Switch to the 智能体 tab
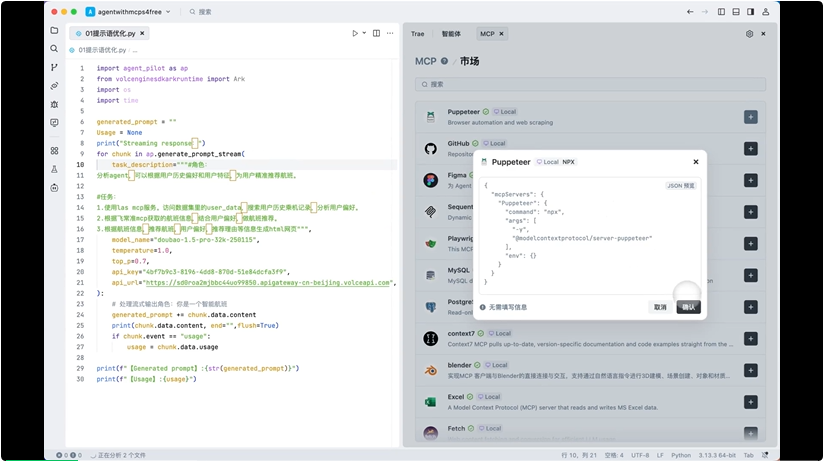Screen dimensions: 824x461 point(451,34)
